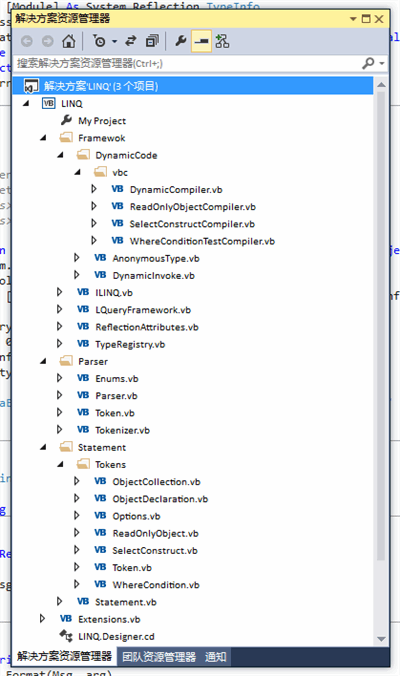Click the Home icon in toolbar
The width and height of the screenshot is (400, 676).
pos(69,41)
